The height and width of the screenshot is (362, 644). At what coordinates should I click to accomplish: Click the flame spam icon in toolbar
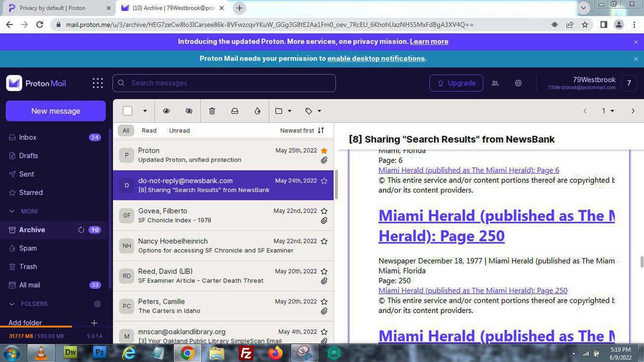point(258,111)
